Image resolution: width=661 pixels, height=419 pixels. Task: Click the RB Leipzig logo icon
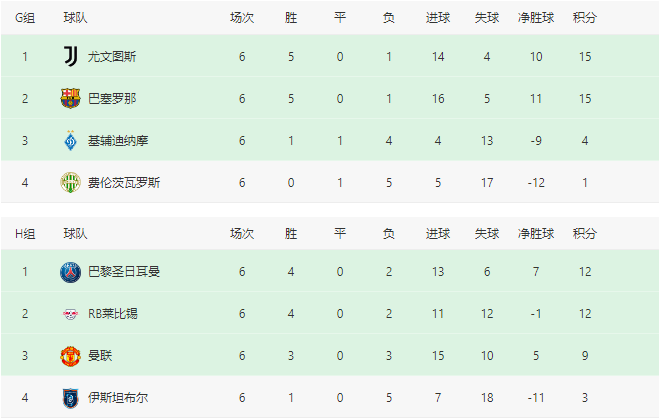tap(70, 313)
